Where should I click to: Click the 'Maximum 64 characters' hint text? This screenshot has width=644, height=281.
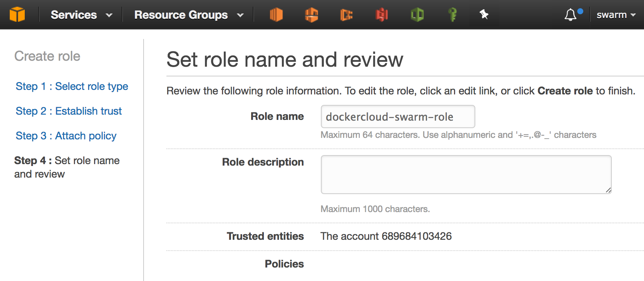click(458, 135)
